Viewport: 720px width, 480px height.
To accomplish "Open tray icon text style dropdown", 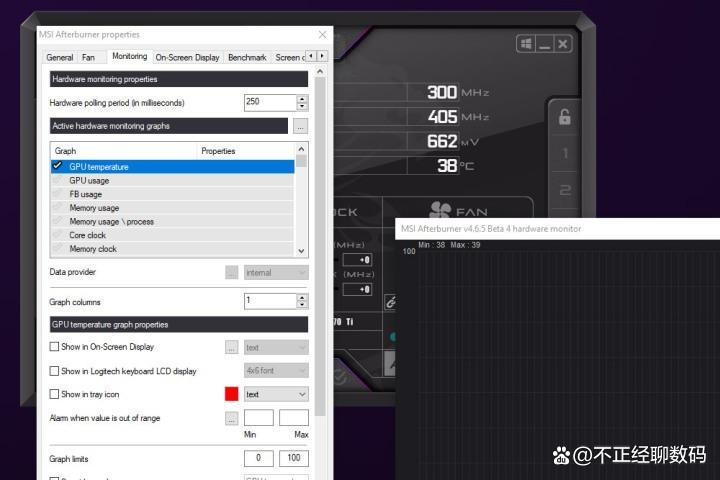I will [x=275, y=395].
